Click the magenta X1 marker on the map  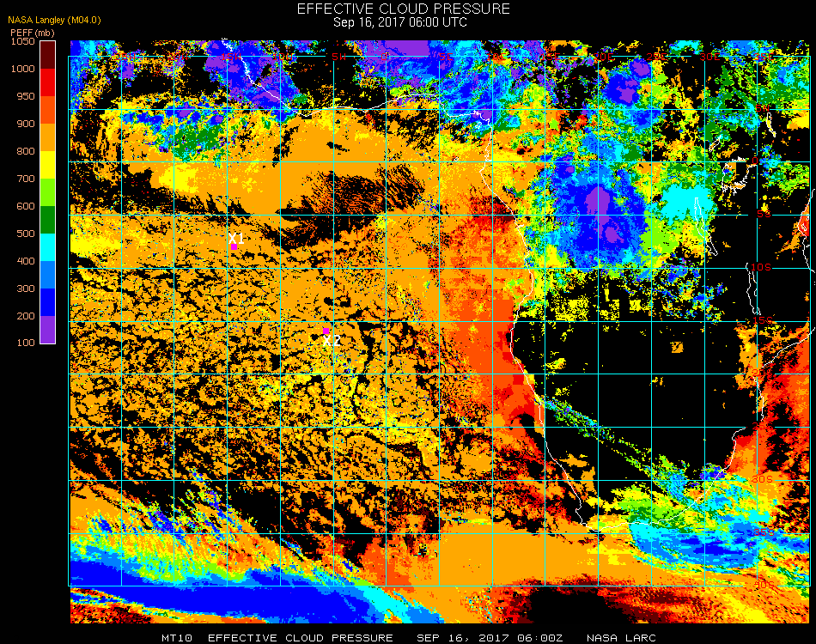[x=234, y=247]
